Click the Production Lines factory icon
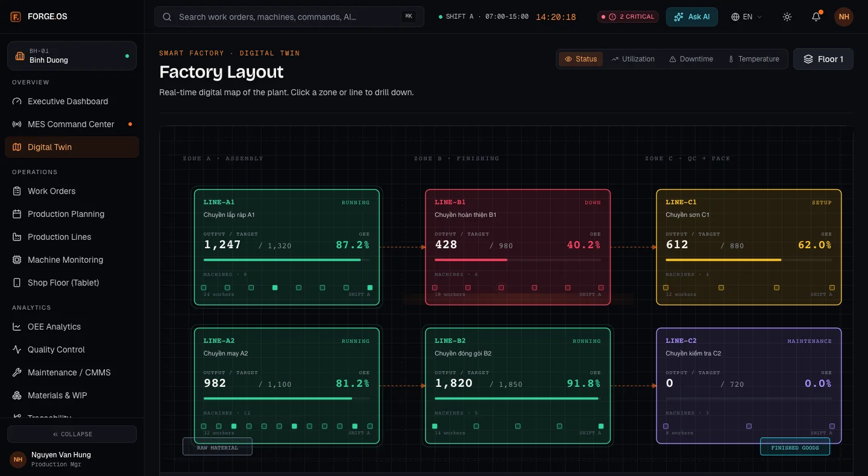 coord(17,237)
